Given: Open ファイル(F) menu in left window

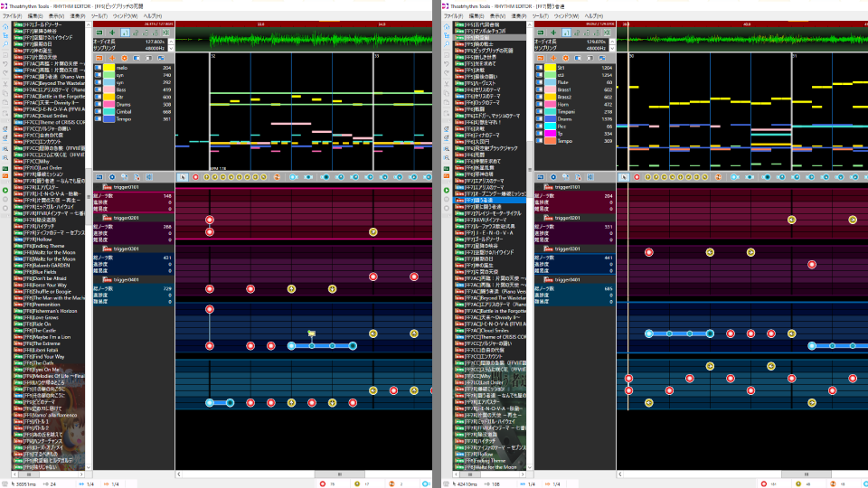Looking at the screenshot, I should point(12,16).
